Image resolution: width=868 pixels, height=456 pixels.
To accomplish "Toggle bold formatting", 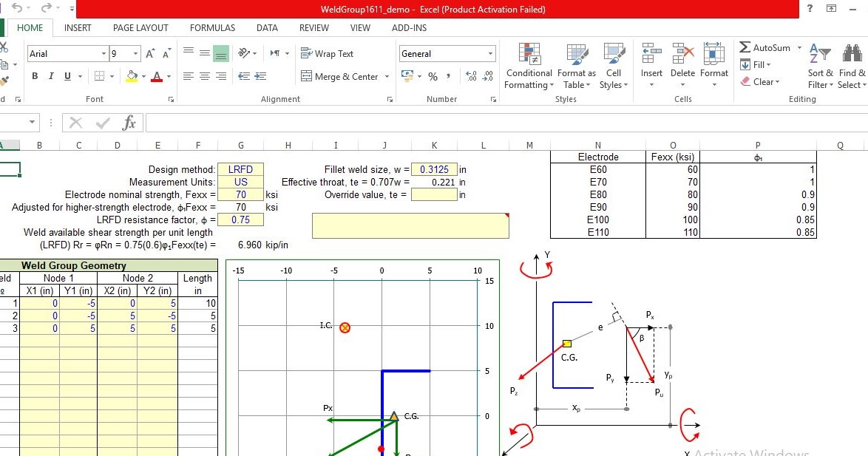I will 34,76.
